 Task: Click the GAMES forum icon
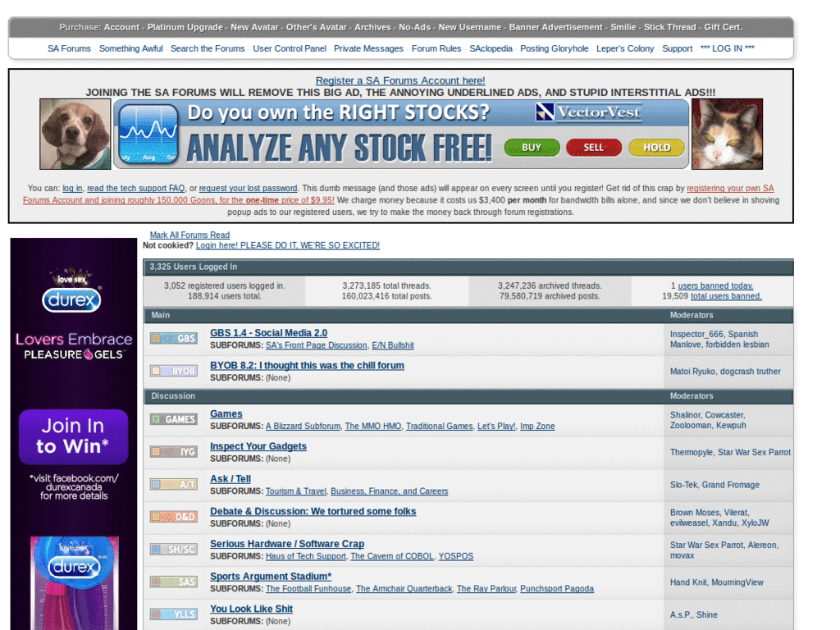(x=174, y=419)
